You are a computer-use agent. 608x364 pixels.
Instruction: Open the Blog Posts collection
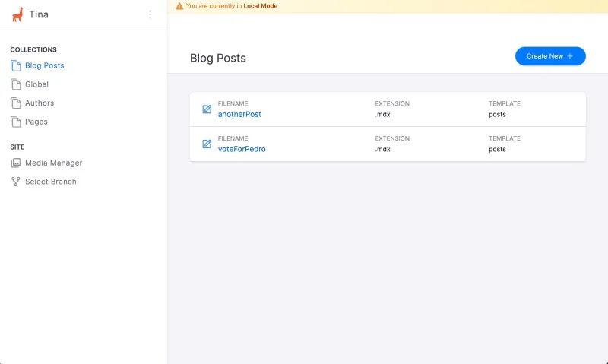(x=45, y=65)
